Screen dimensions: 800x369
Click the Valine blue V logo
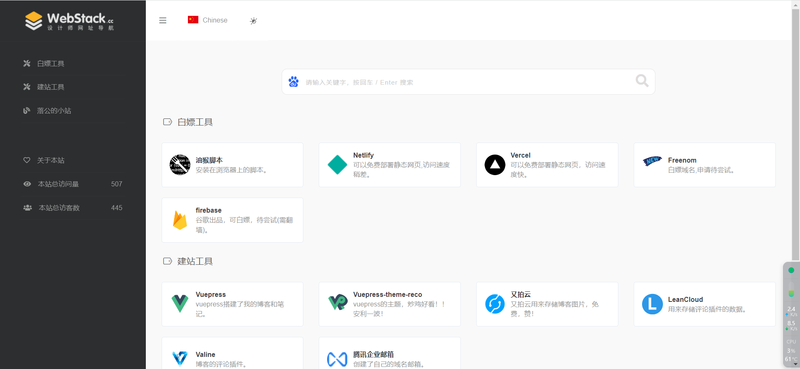pos(180,359)
